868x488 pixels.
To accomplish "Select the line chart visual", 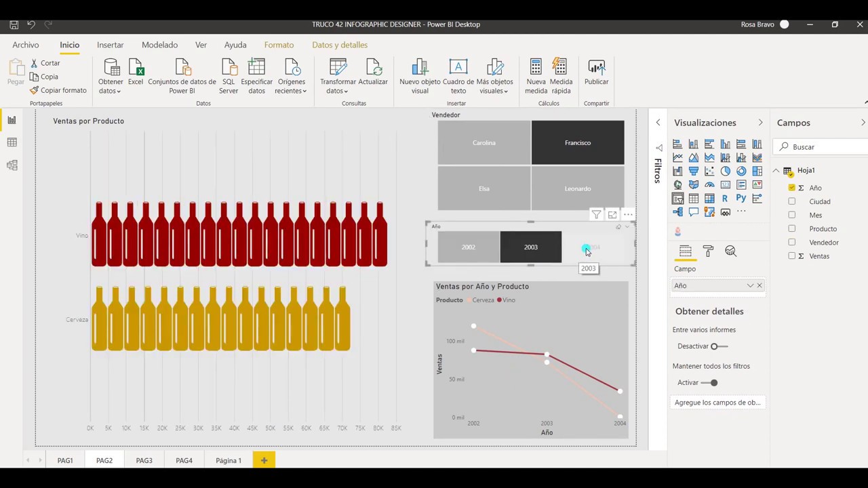I will point(677,157).
